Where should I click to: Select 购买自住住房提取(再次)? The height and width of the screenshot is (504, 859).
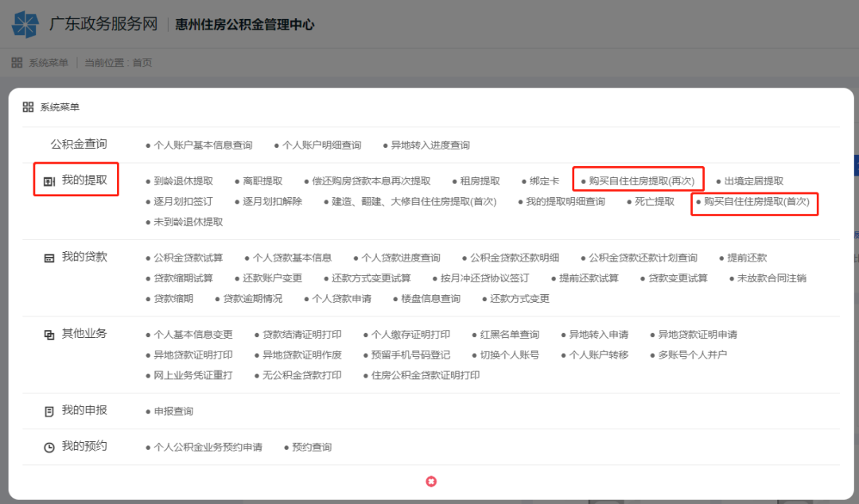pyautogui.click(x=642, y=181)
